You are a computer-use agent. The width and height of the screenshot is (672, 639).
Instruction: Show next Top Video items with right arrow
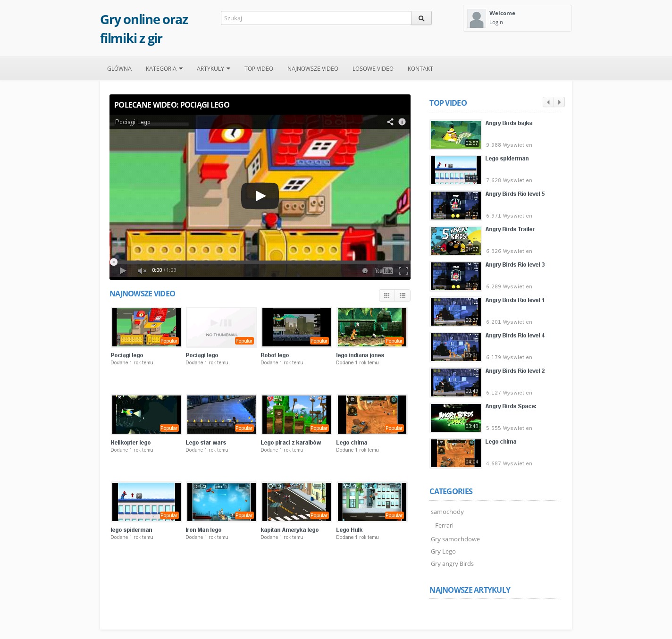tap(559, 102)
